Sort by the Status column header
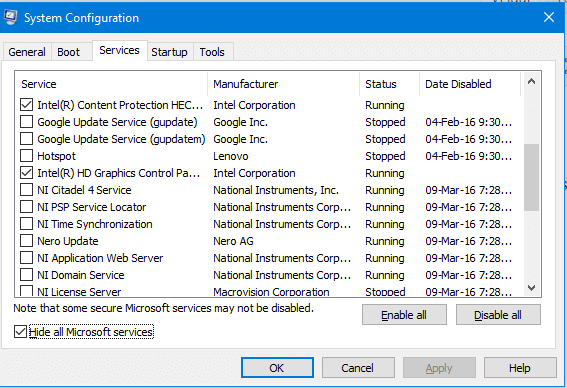Viewport: 567px width, 388px height. coord(389,84)
